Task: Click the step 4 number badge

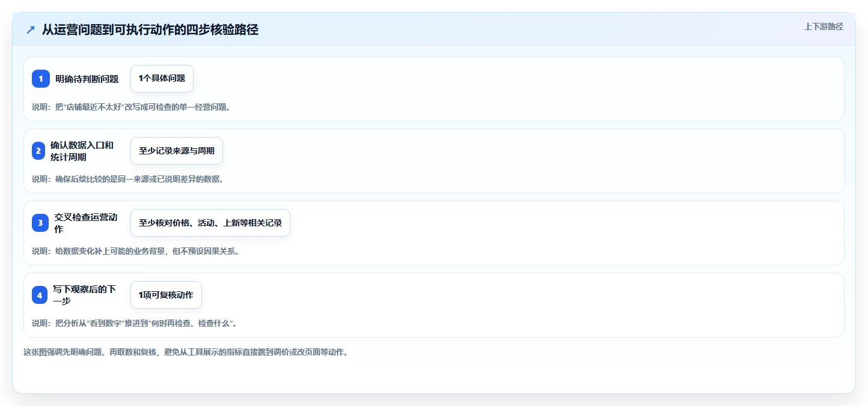Action: 40,295
